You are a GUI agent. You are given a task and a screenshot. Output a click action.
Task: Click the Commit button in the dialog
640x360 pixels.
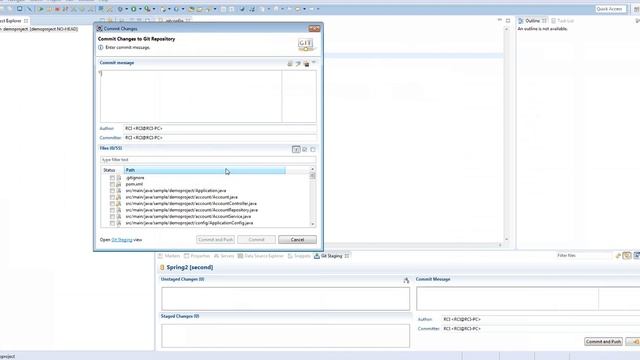click(x=256, y=240)
